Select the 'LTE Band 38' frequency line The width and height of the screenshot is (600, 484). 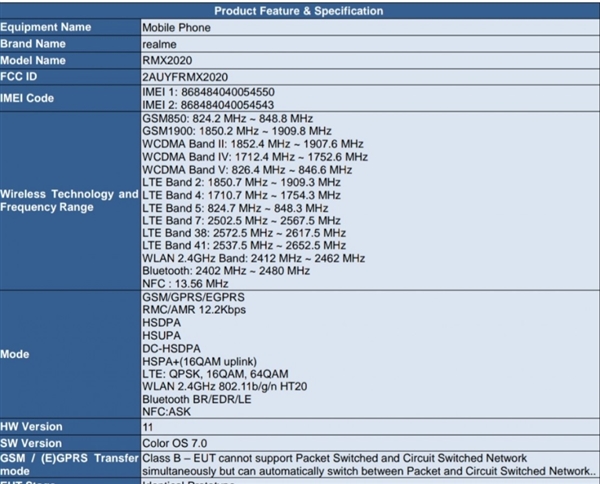(244, 233)
